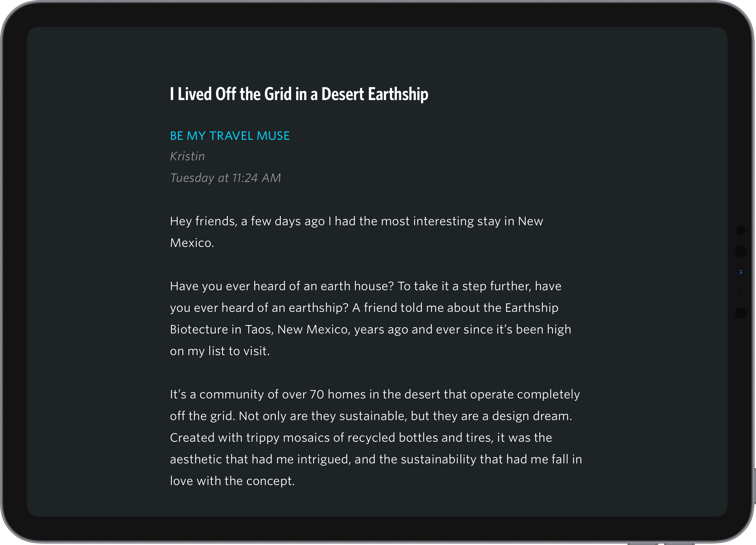Image resolution: width=756 pixels, height=545 pixels.
Task: Tap the paragraph starting "Have you ever heard"
Action: pyautogui.click(x=370, y=319)
